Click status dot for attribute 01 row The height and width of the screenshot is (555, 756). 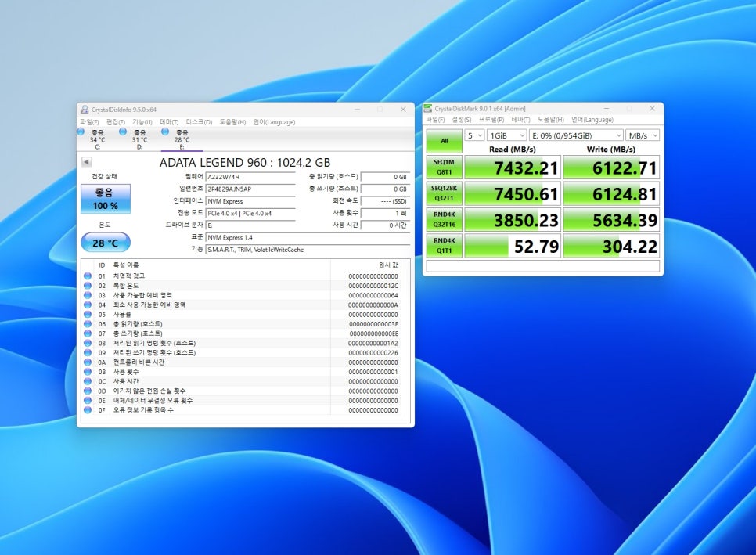(x=88, y=276)
